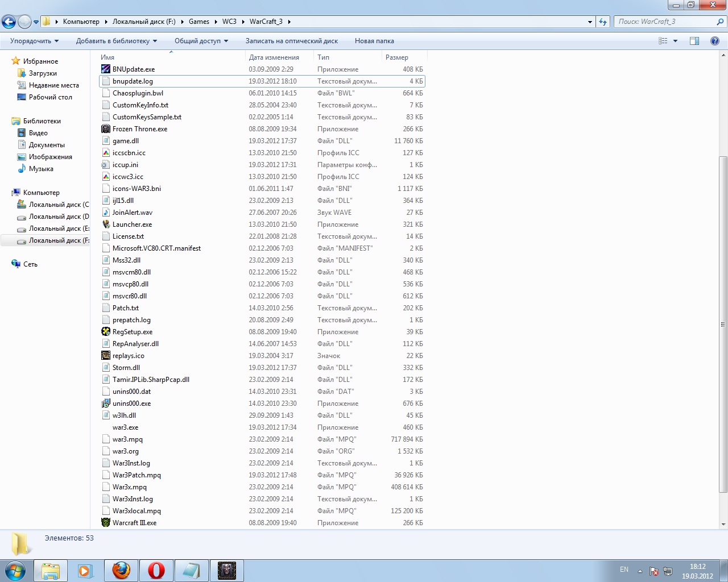Image resolution: width=728 pixels, height=582 pixels.
Task: Click the game.dll file icon
Action: click(x=106, y=141)
